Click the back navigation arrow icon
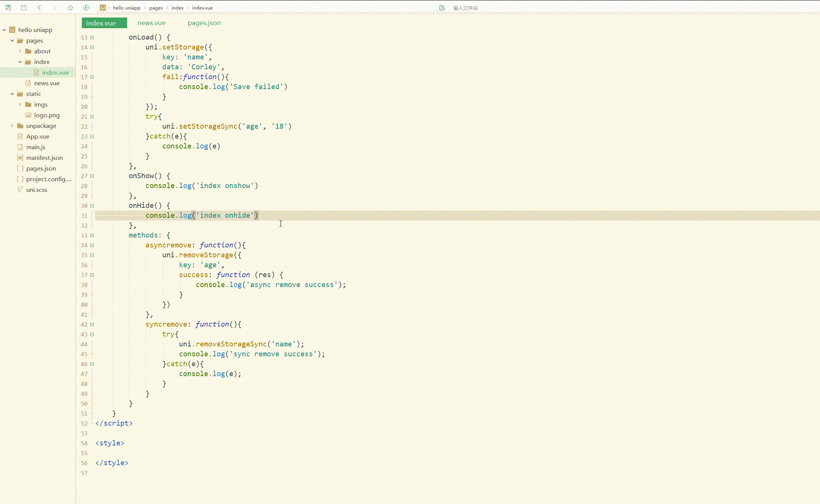 39,8
